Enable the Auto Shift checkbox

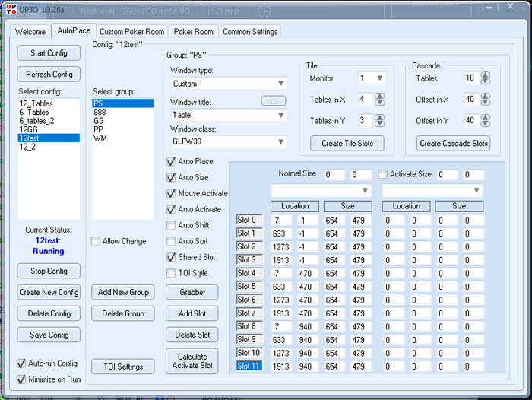tap(172, 225)
